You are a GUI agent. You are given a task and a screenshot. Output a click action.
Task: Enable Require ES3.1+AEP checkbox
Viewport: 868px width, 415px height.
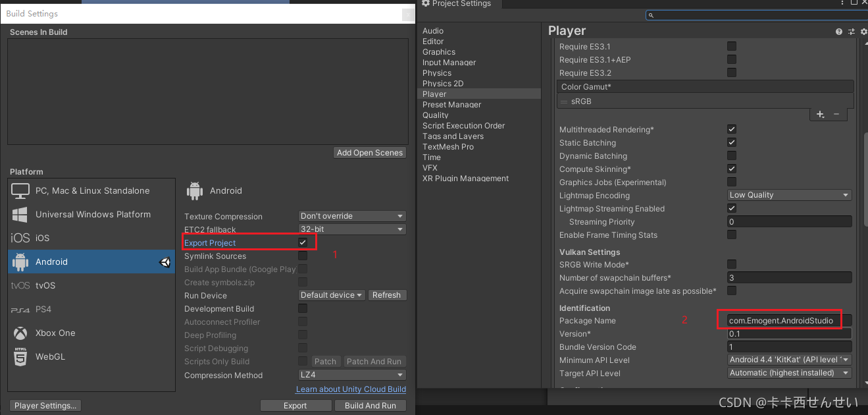tap(732, 59)
